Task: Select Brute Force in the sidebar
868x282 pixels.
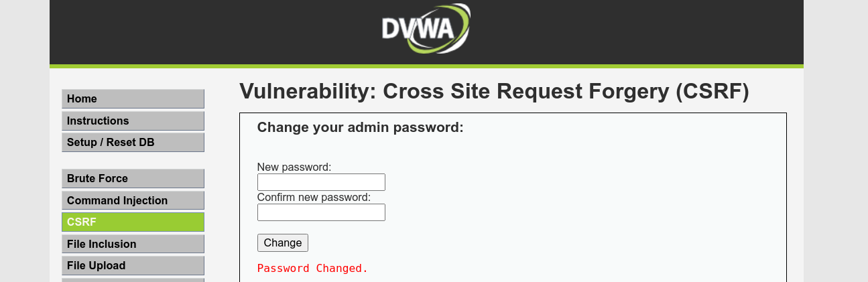Action: click(x=133, y=179)
